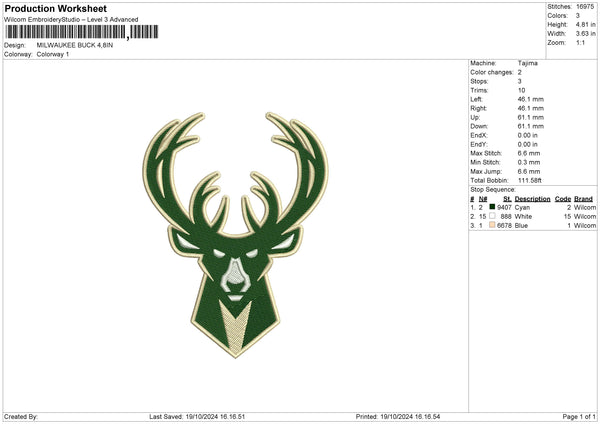Click the 'Production Worksheet' title
This screenshot has width=600, height=424.
55,8
